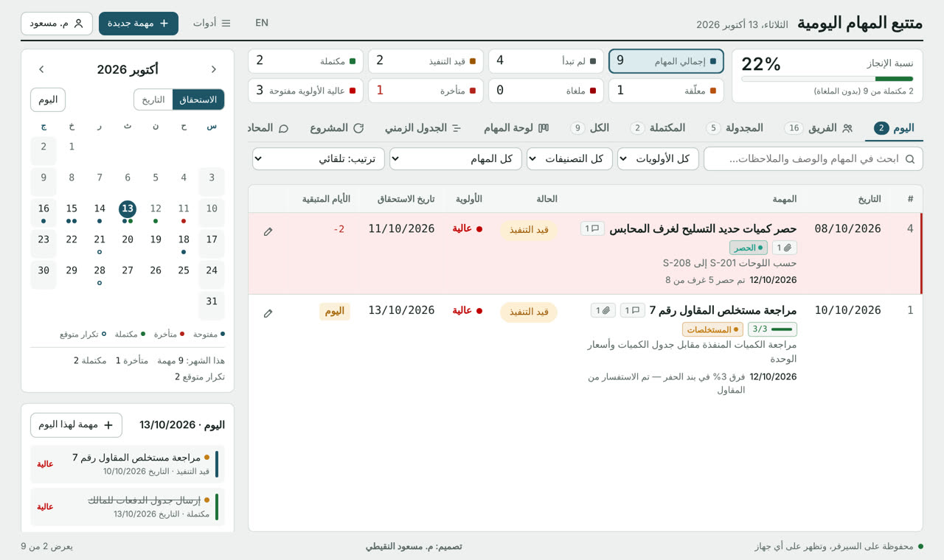Switch to the الفريق tab
Screen dimensions: 944x560
click(x=819, y=128)
